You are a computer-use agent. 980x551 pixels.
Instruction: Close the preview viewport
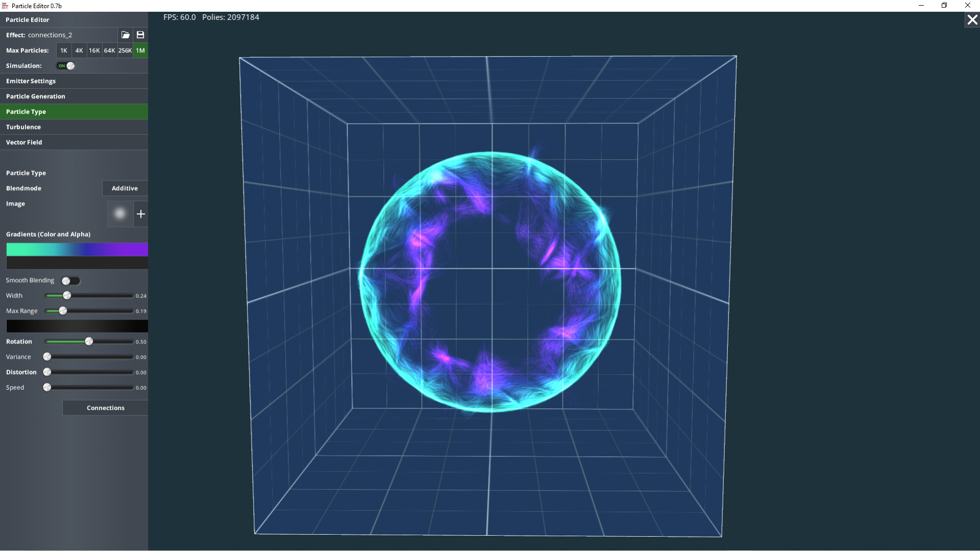972,20
